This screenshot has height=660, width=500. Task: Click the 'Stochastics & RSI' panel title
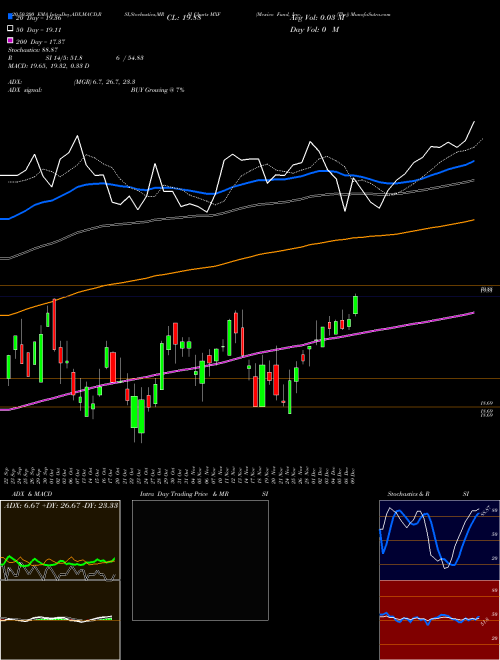[428, 494]
